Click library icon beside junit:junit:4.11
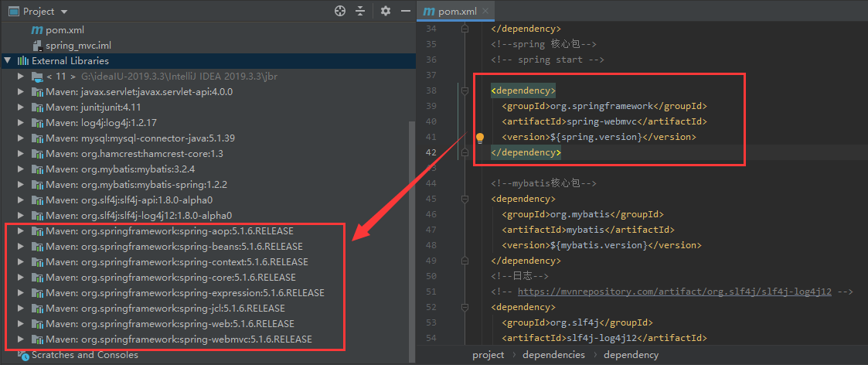 pos(37,107)
